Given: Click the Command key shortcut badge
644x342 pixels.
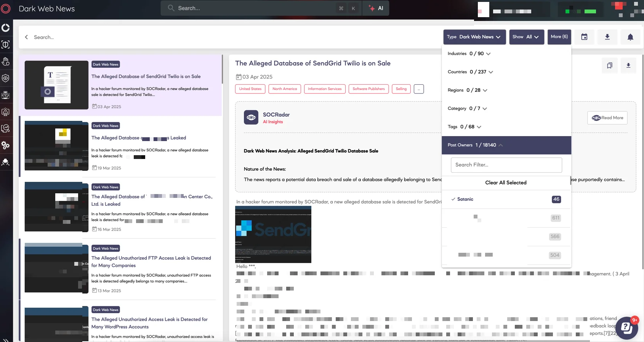Looking at the screenshot, I should (341, 8).
